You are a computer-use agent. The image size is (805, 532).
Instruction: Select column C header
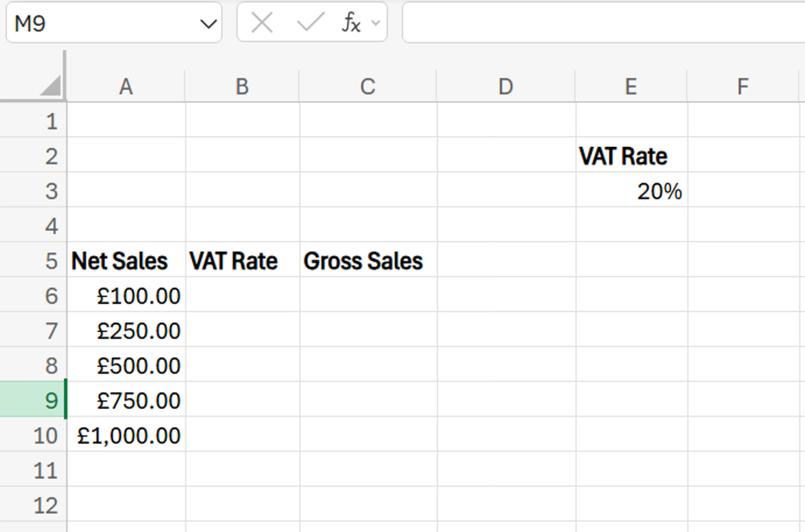pyautogui.click(x=368, y=87)
